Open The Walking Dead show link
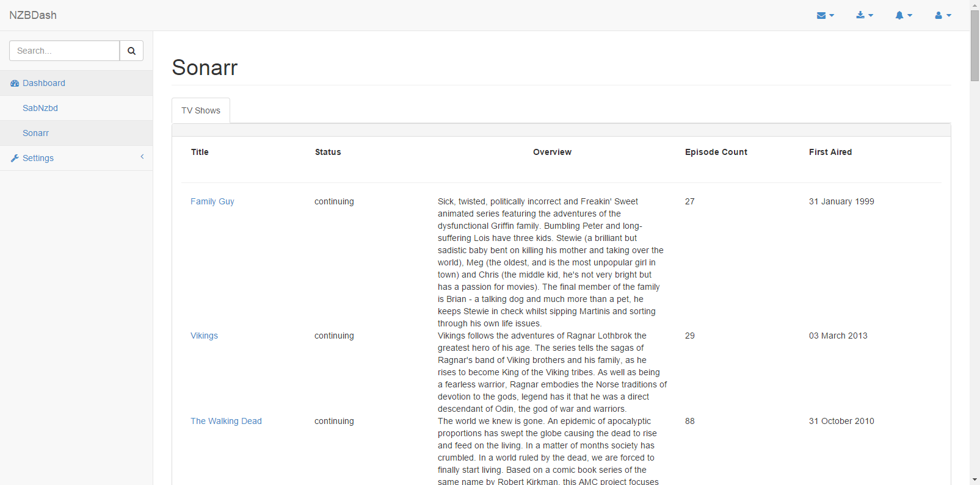 226,421
